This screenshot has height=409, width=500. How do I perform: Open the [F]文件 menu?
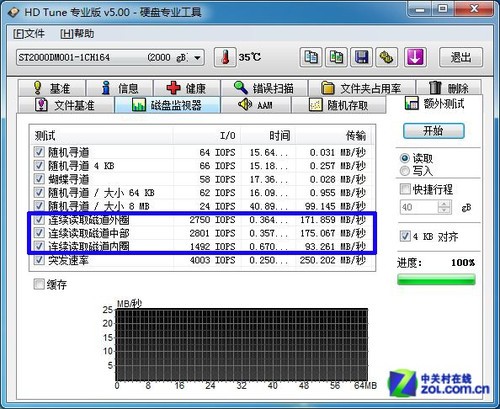tap(29, 34)
